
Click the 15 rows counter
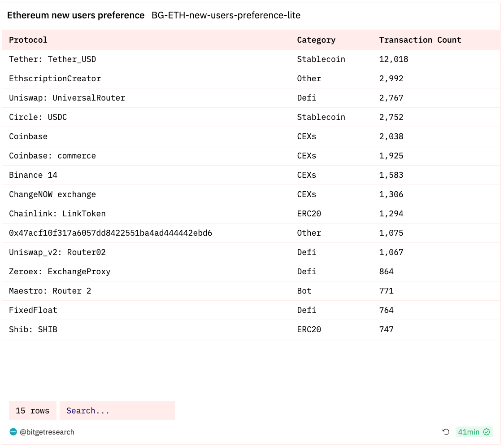(33, 411)
